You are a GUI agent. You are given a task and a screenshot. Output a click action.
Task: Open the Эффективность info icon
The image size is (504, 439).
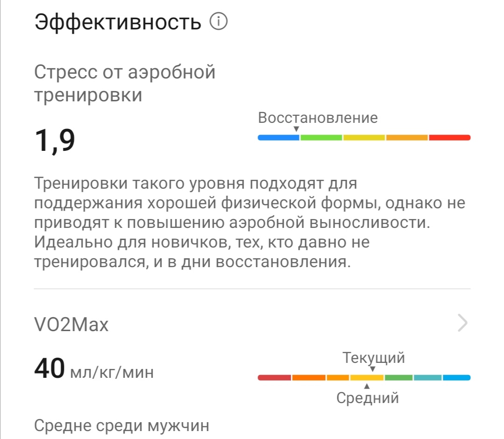218,21
